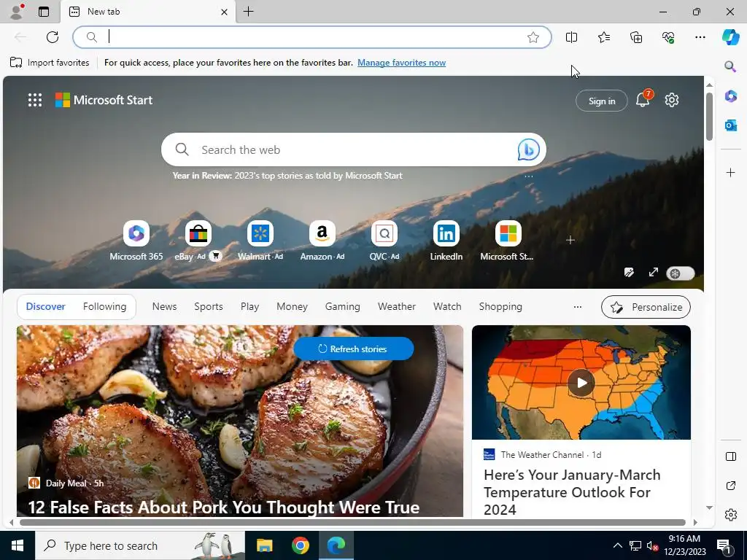Viewport: 747px width, 560px height.
Task: Open January-March Temperature Outlook headline
Action: pyautogui.click(x=572, y=492)
